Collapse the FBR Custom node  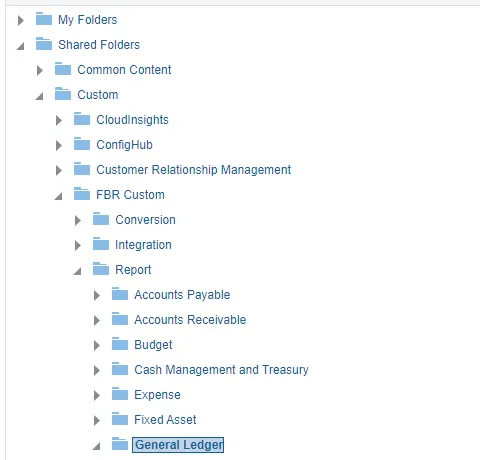click(x=58, y=196)
